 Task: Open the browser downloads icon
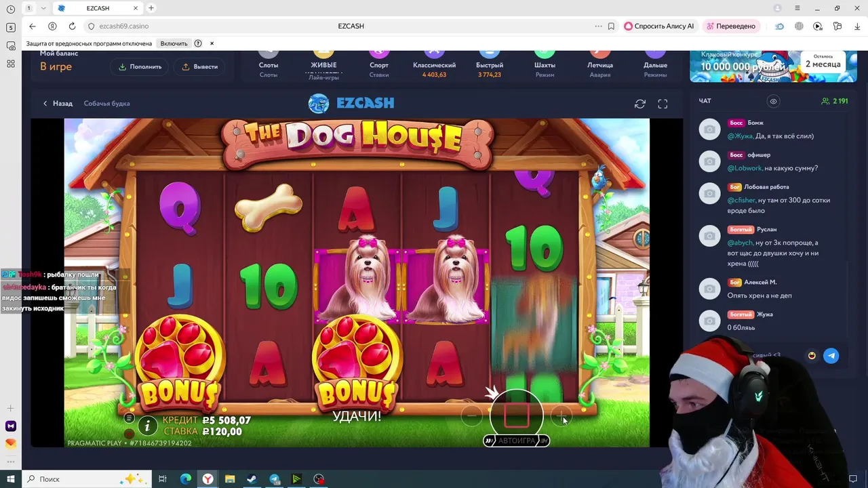(x=857, y=26)
